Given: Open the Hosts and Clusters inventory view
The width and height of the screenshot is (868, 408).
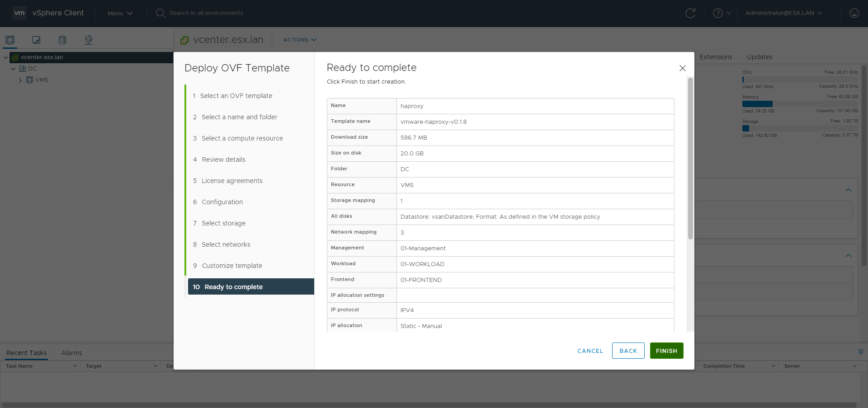Looking at the screenshot, I should (x=10, y=40).
